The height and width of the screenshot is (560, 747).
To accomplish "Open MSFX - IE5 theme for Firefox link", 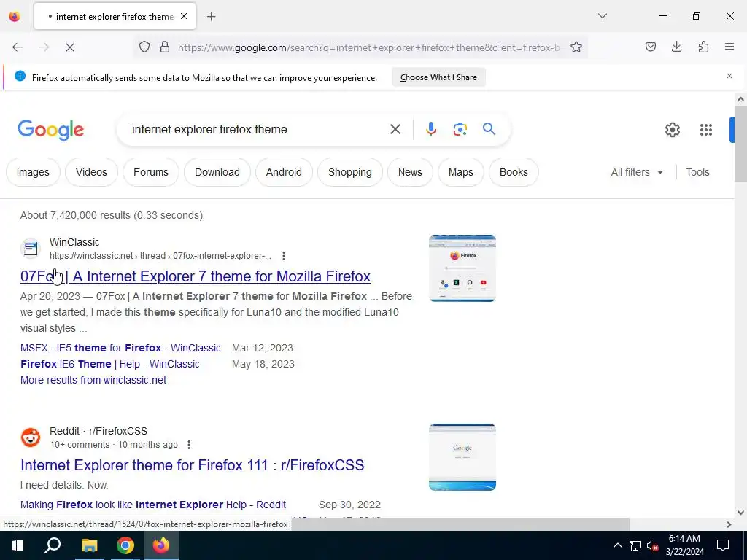I will click(x=120, y=348).
